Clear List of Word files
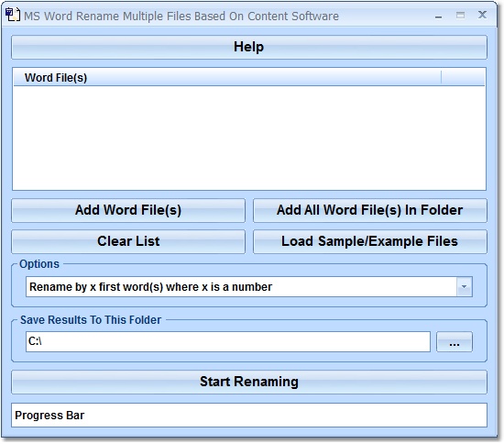Image resolution: width=504 pixels, height=444 pixels. (128, 241)
